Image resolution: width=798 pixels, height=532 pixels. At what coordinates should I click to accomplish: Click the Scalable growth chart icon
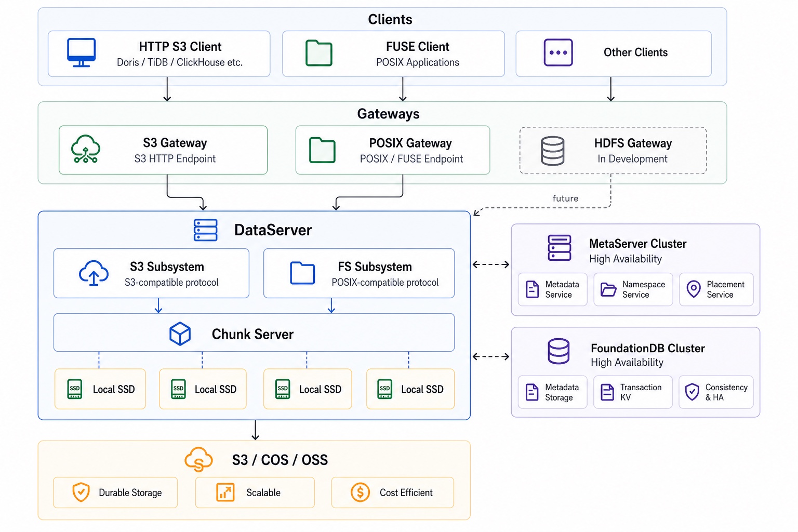[225, 492]
